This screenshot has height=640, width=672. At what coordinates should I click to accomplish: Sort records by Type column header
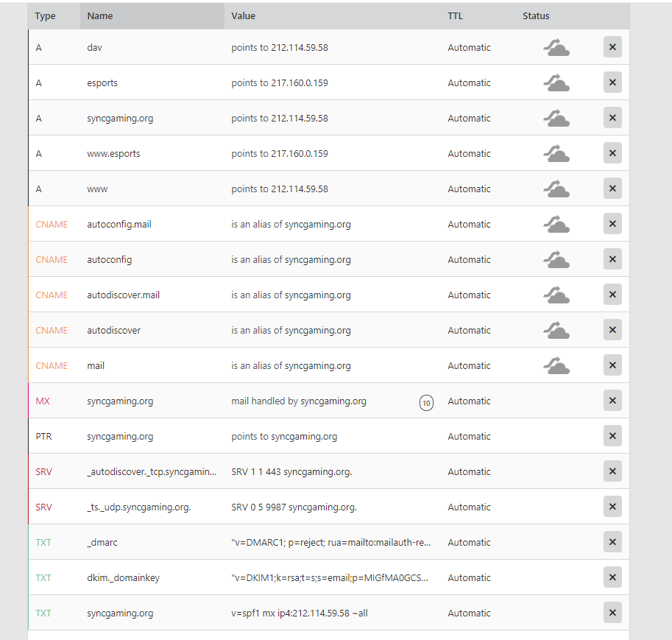(45, 16)
